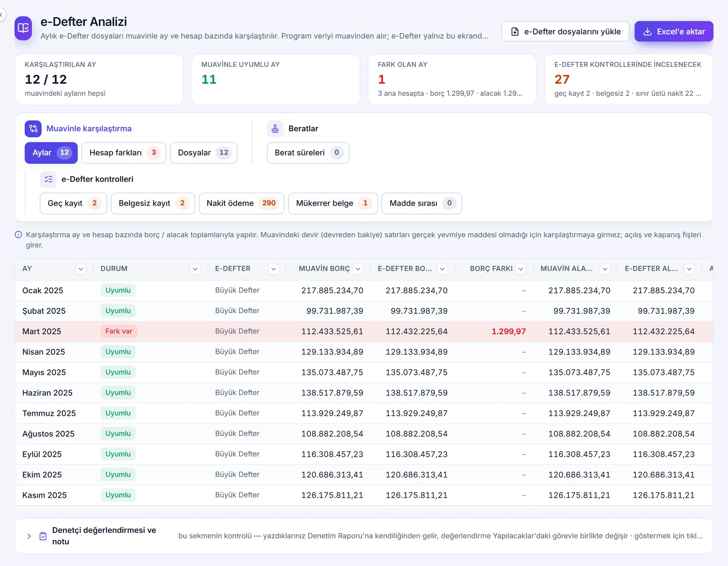Screen dimensions: 728x566
Task: Click Büyük Defter in Haziran 2025 row
Action: coord(238,393)
